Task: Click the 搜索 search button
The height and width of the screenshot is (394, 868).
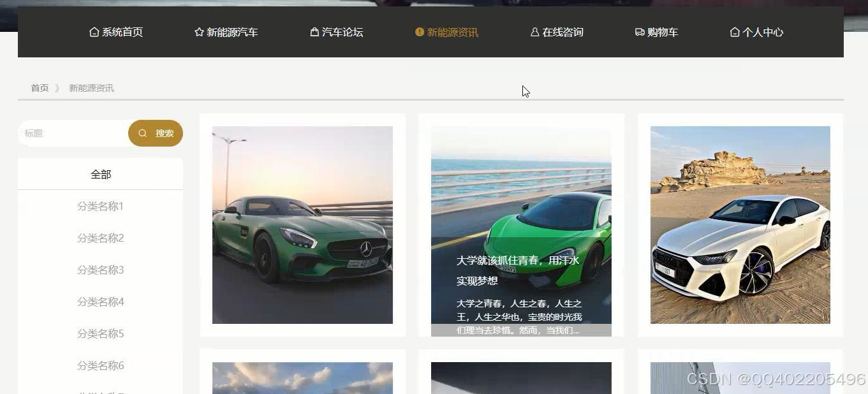Action: [x=156, y=133]
